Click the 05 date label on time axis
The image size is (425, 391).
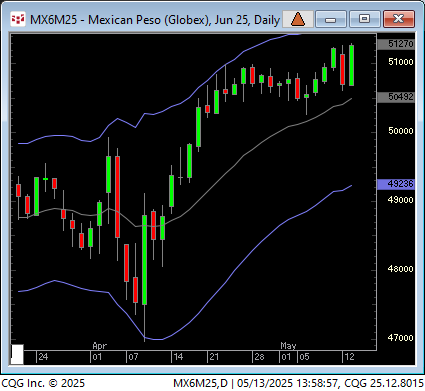pos(304,357)
